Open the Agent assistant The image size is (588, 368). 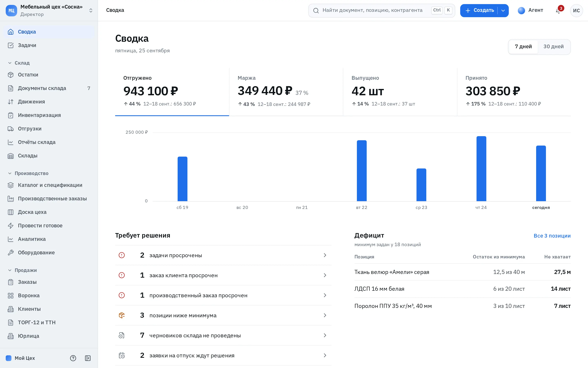click(530, 10)
